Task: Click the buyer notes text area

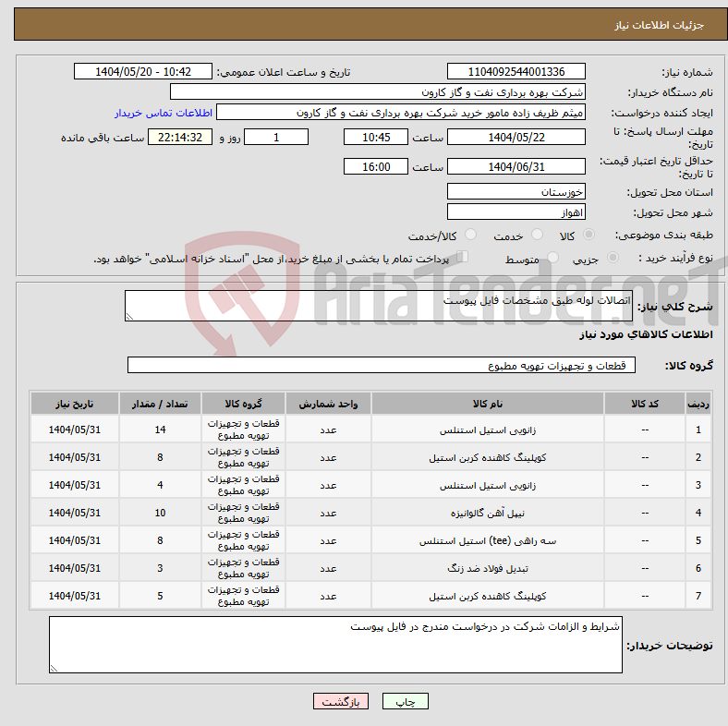Action: 335,645
